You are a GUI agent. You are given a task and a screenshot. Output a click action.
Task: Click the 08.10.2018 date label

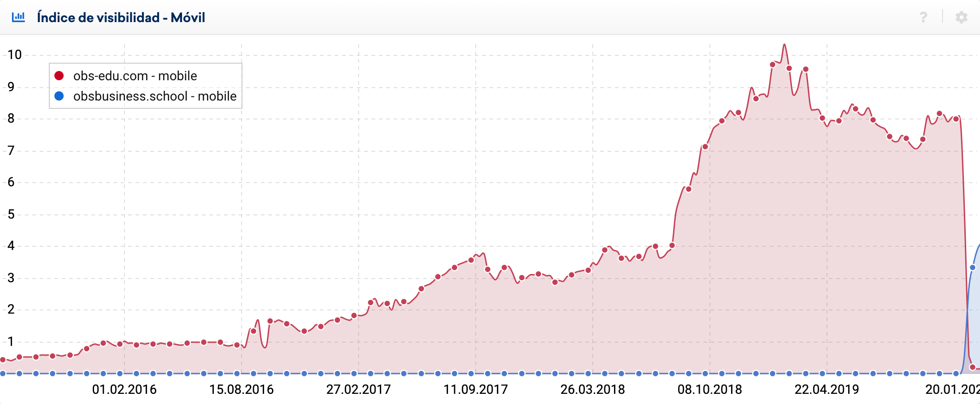coord(709,390)
